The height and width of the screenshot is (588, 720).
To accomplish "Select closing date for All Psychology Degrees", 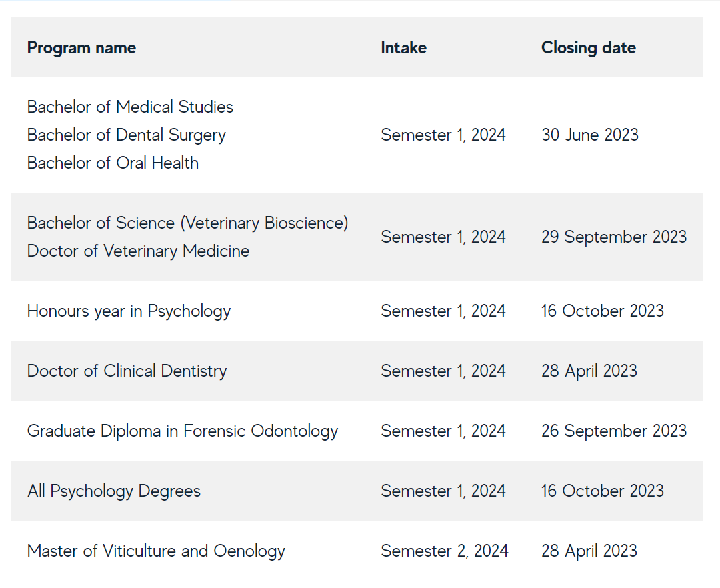I will pos(602,491).
